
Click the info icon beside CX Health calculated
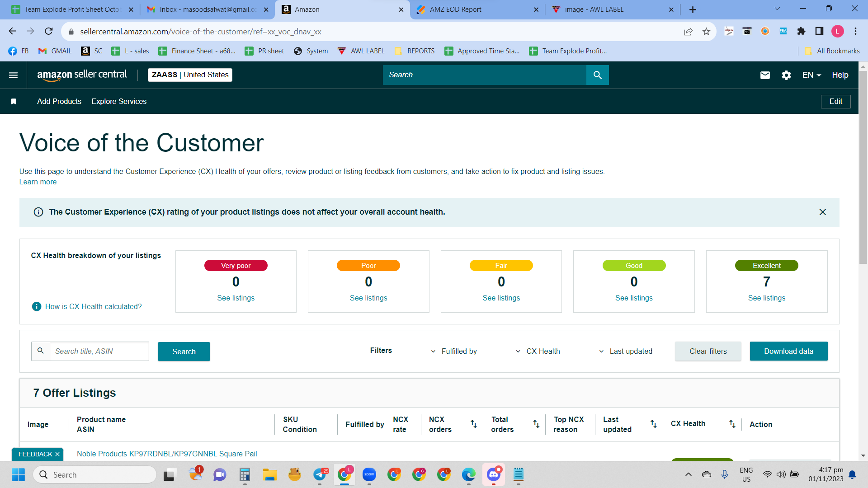37,306
